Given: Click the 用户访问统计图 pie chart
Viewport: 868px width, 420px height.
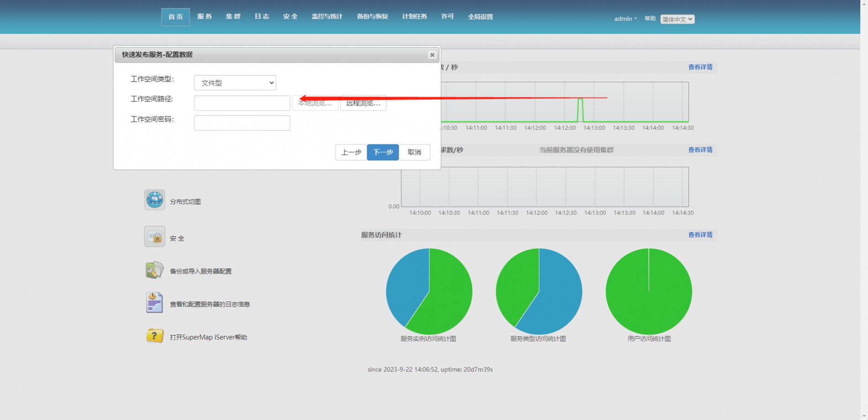Looking at the screenshot, I should click(x=649, y=292).
